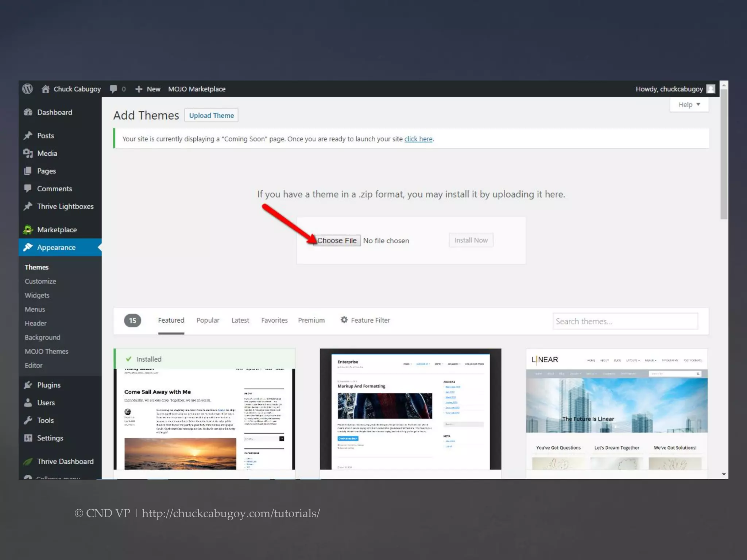Click the Thrive Lightboxes pin icon

tap(28, 206)
